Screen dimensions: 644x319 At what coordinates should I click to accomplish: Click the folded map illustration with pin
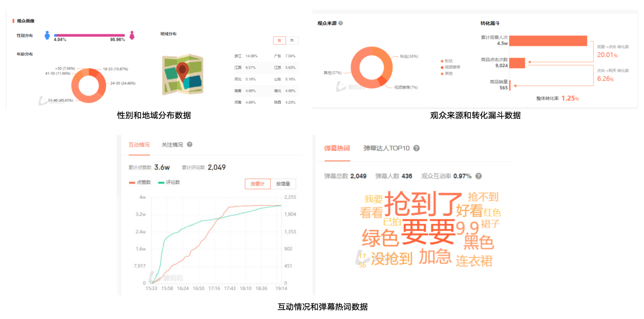pos(183,74)
